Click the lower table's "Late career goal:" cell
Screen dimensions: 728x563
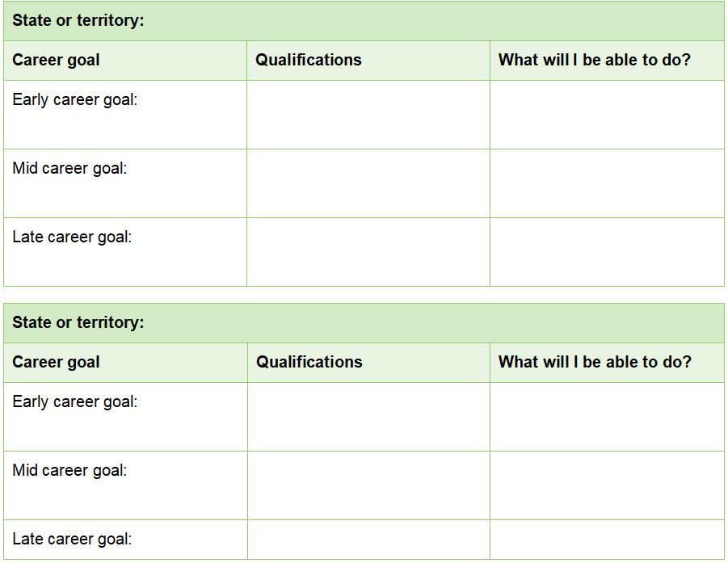click(125, 540)
